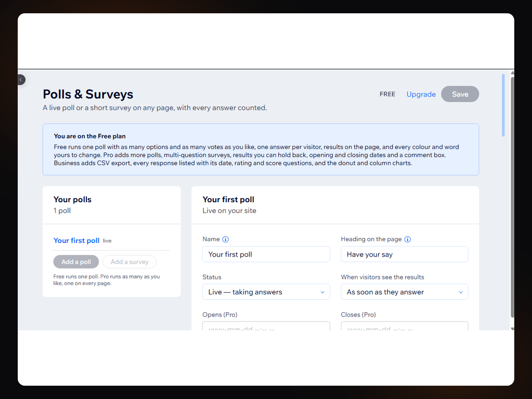
Task: Click the scrollbar up arrow at the window edge
Action: click(x=512, y=73)
